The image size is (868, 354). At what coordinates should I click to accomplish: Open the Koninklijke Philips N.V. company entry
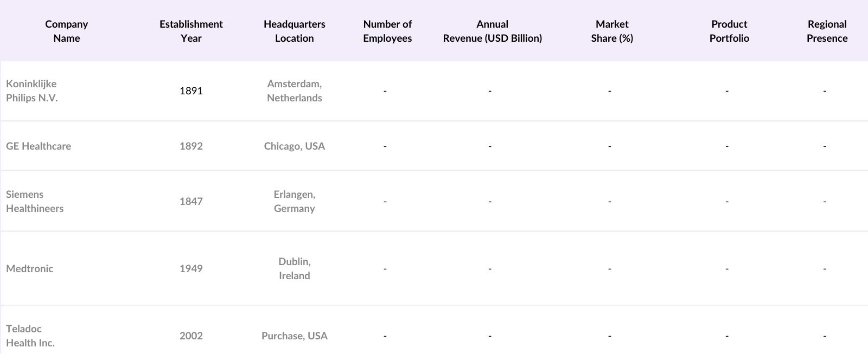tap(31, 91)
